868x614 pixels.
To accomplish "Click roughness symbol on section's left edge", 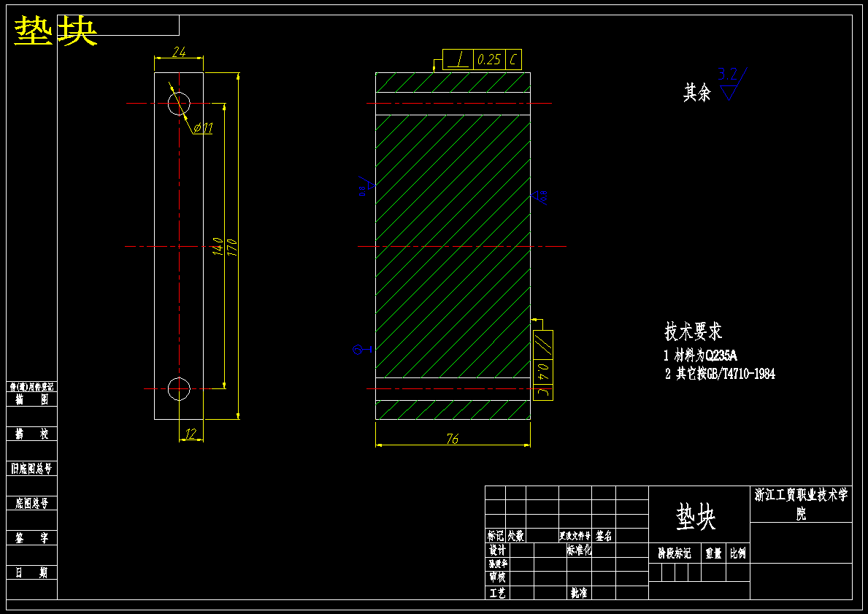I will pos(366,186).
